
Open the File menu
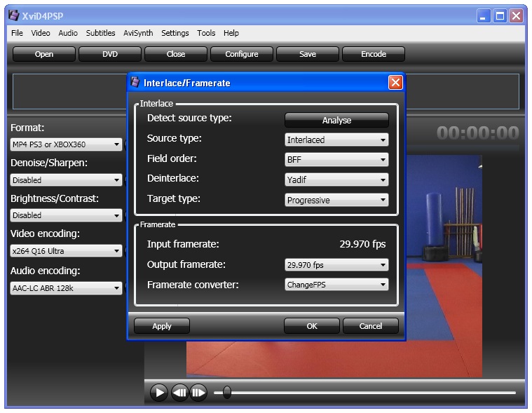[x=17, y=33]
